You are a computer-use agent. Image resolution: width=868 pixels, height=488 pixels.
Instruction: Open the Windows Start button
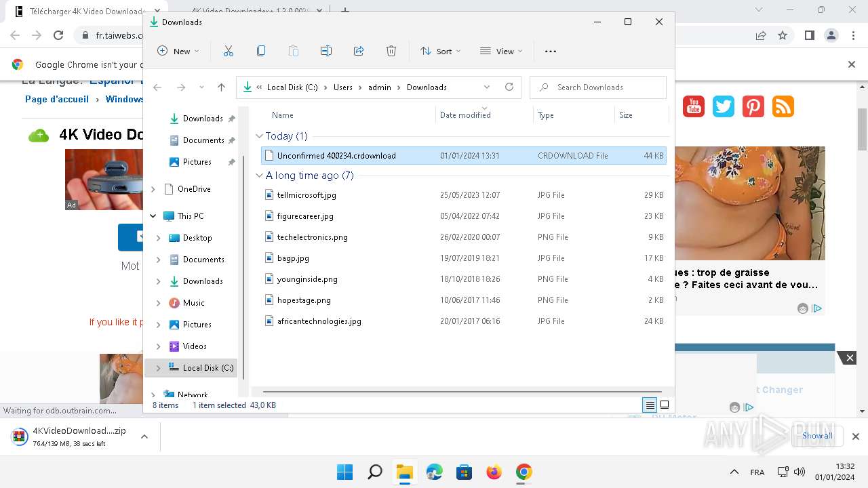point(345,472)
